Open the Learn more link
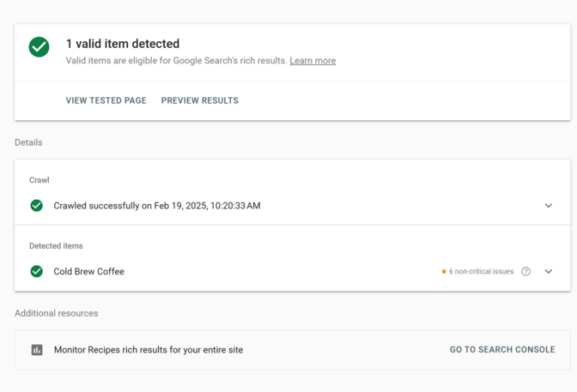The width and height of the screenshot is (577, 392). point(313,61)
